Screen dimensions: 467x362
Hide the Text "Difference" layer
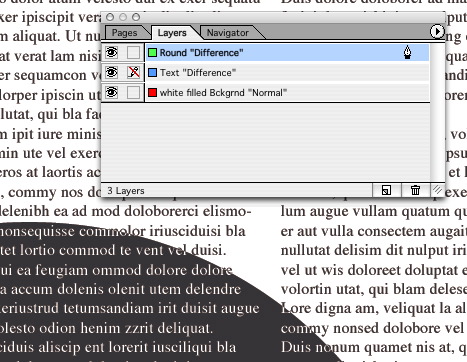point(111,72)
